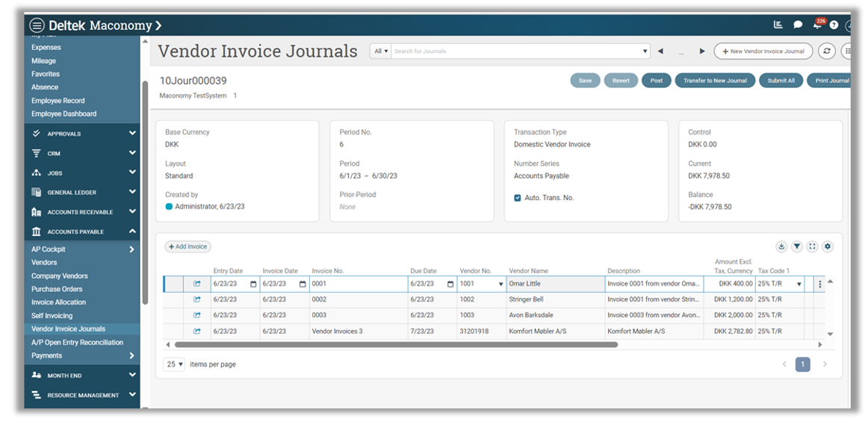Open the notifications bell icon
Screen dimensions: 868x421
(x=817, y=25)
